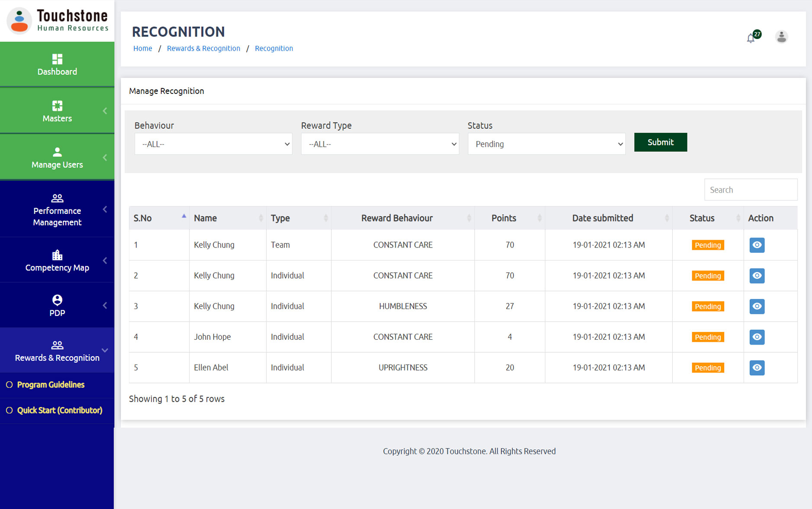Open the Behaviour dropdown

[x=213, y=144]
